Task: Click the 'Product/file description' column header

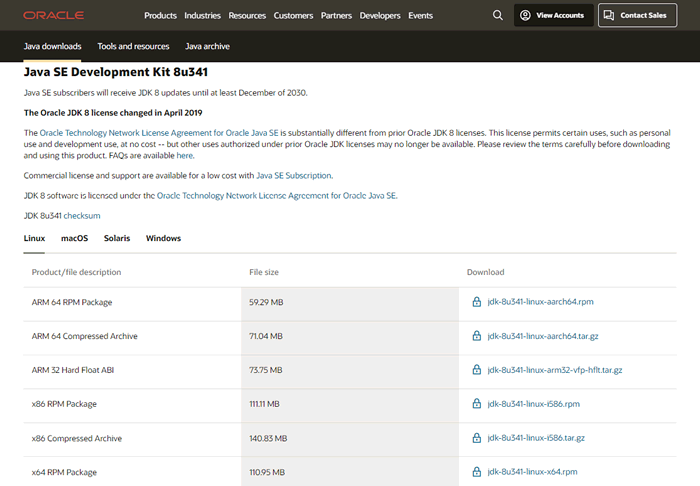Action: (x=76, y=272)
